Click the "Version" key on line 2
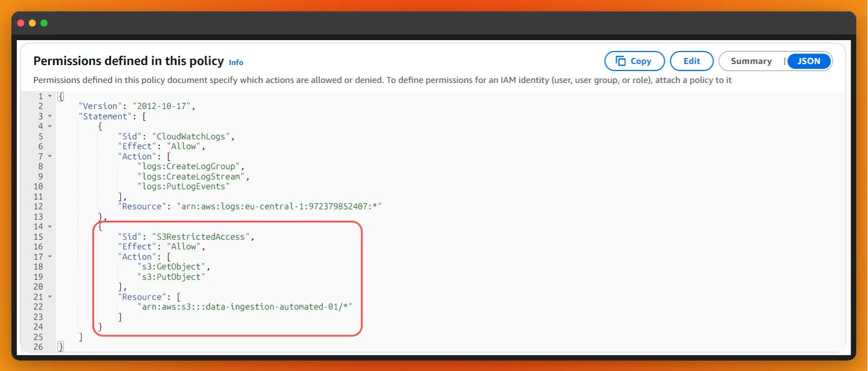This screenshot has width=868, height=371. point(100,106)
